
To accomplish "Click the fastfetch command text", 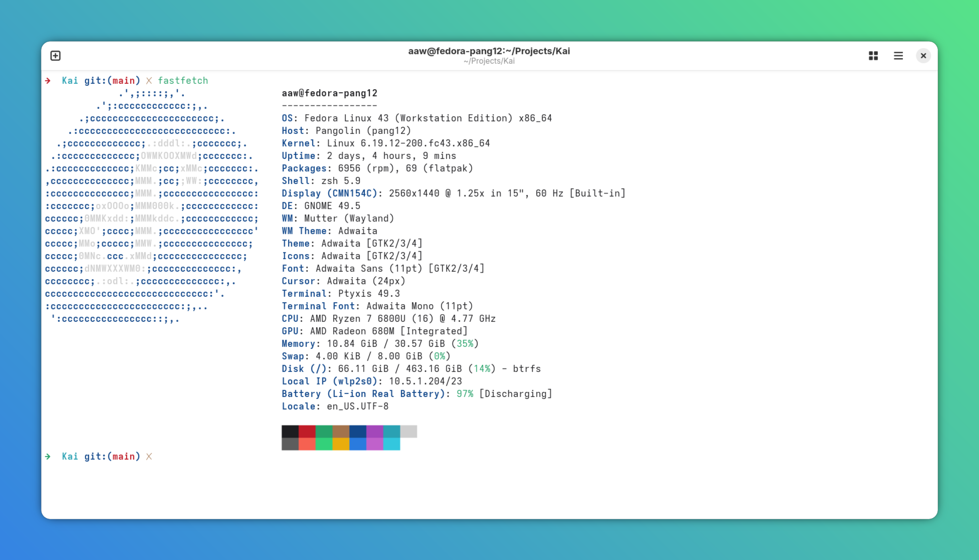I will (183, 80).
